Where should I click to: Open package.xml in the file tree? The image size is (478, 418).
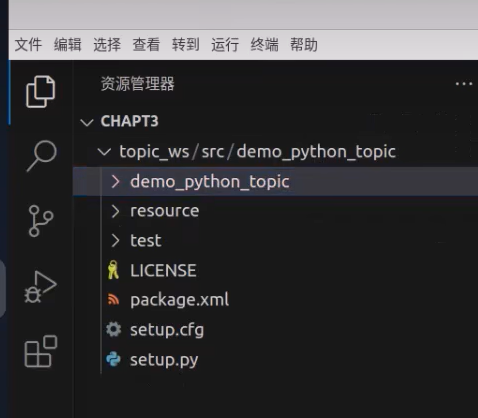(179, 300)
